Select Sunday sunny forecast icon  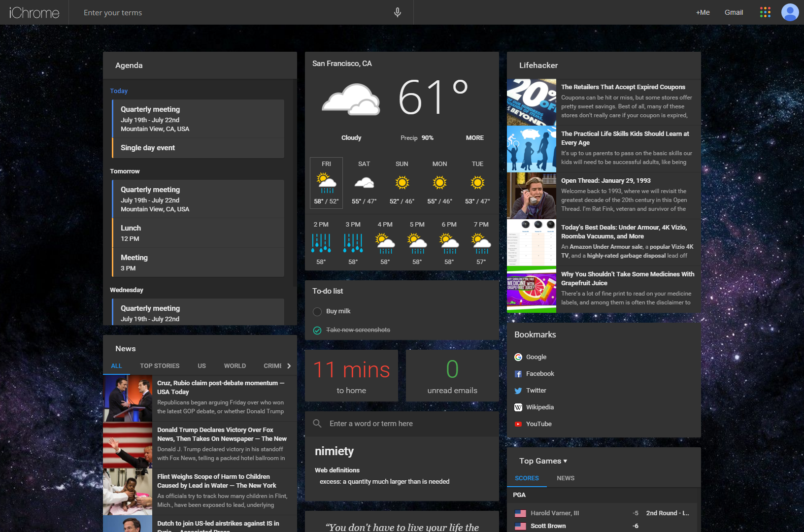click(402, 183)
